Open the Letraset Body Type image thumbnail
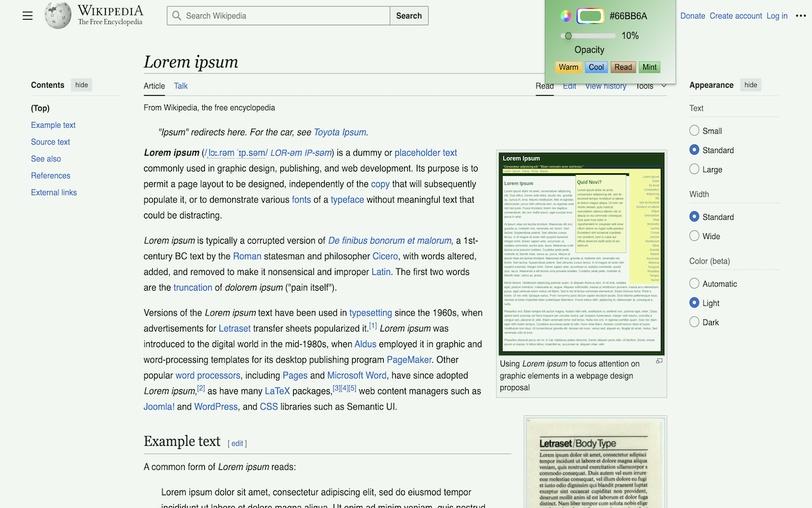The height and width of the screenshot is (508, 812). pyautogui.click(x=596, y=464)
